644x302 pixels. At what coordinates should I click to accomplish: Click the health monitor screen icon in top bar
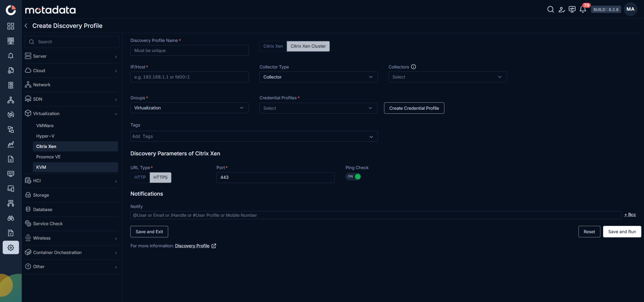click(572, 9)
